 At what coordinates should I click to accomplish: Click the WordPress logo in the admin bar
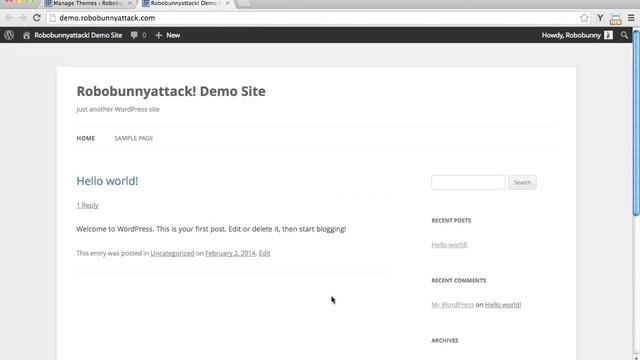click(x=9, y=35)
